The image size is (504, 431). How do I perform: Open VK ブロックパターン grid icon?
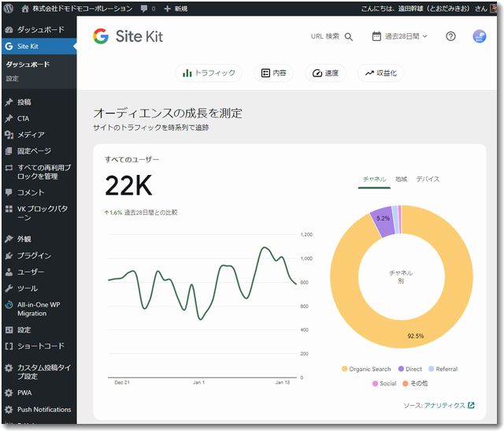pos(9,209)
